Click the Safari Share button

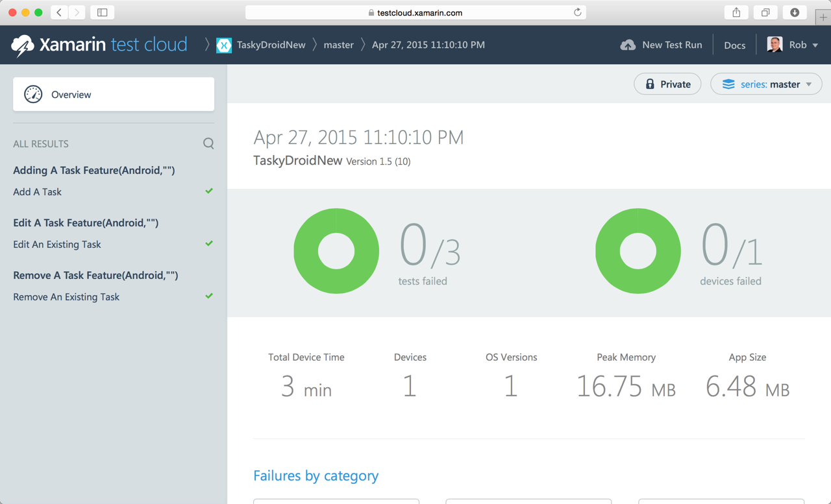[736, 12]
